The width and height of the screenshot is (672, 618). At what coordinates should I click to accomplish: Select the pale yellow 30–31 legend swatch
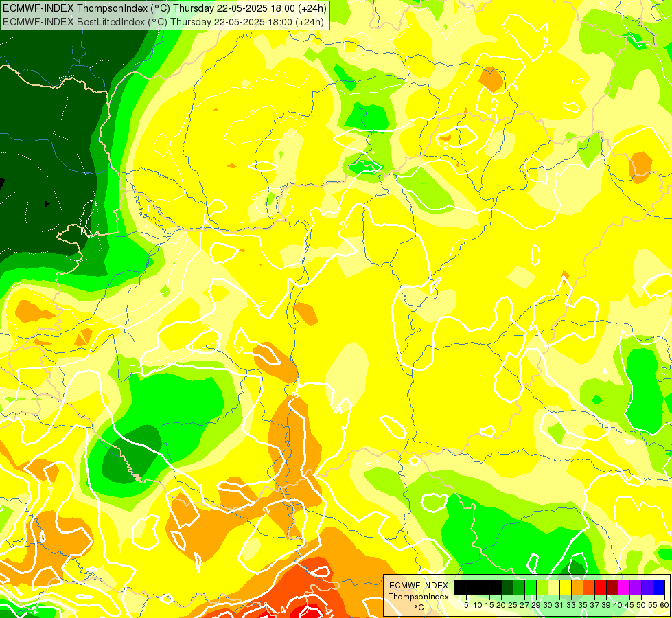pos(554,587)
